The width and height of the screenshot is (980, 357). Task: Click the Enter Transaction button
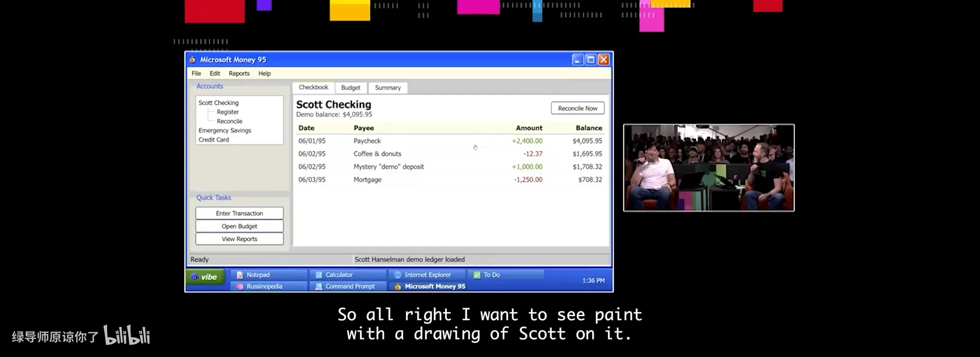pos(239,213)
